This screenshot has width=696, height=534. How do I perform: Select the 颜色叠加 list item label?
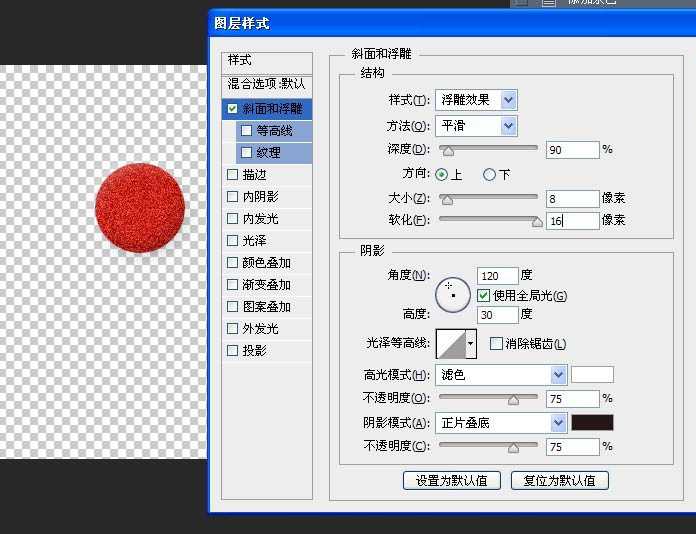[266, 262]
